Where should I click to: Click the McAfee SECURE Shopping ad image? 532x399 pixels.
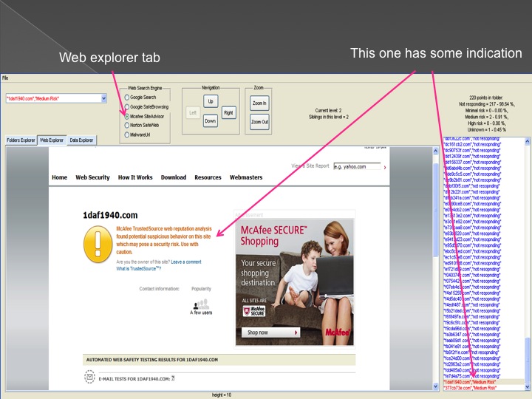(x=295, y=282)
